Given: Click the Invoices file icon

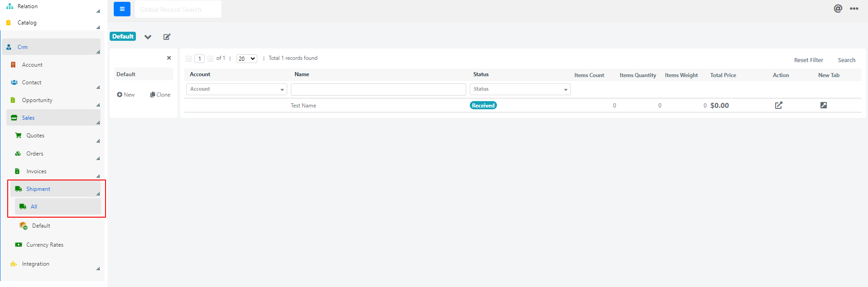Looking at the screenshot, I should point(17,171).
